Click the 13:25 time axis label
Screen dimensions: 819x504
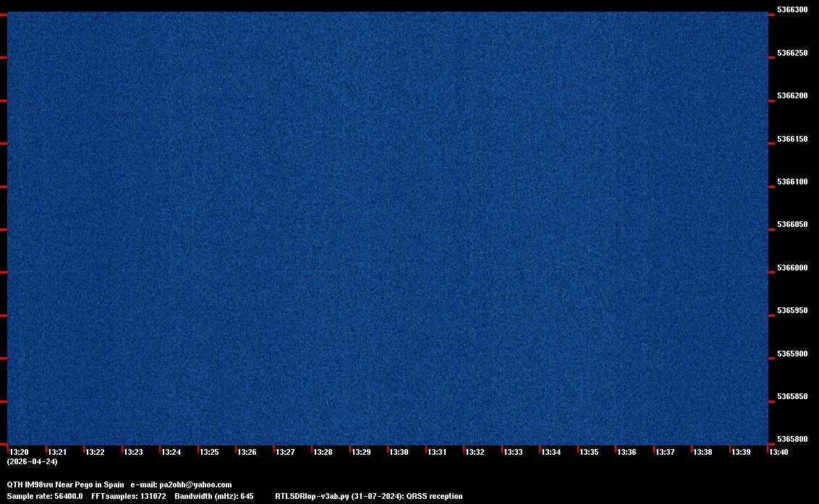click(x=209, y=452)
